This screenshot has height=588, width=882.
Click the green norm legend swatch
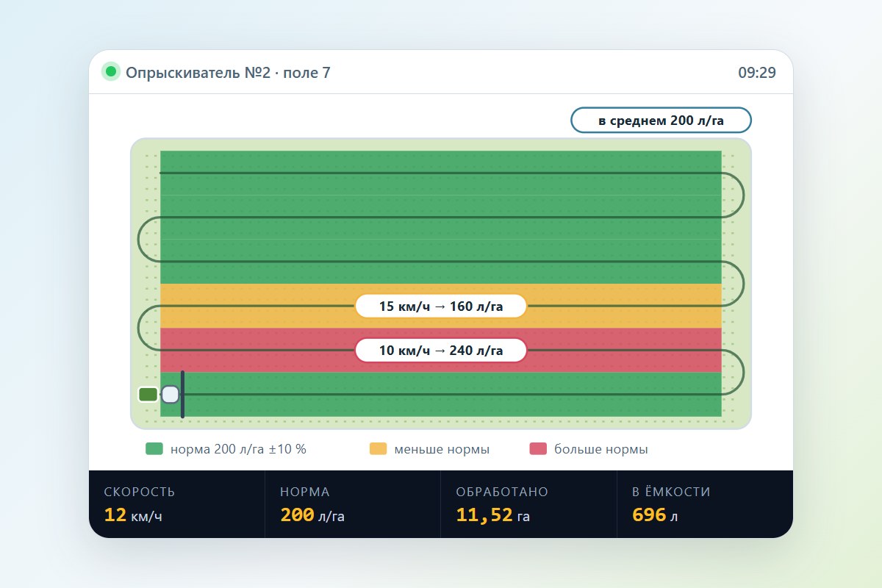point(154,449)
